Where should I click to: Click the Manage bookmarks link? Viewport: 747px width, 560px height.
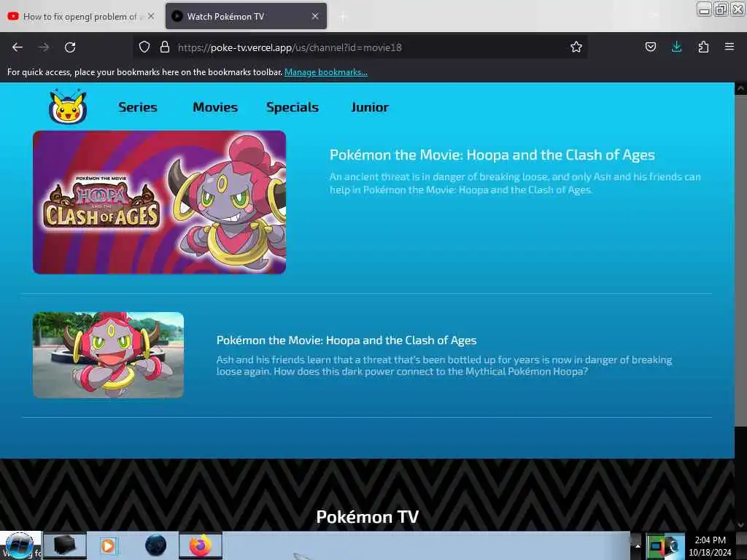pos(326,72)
